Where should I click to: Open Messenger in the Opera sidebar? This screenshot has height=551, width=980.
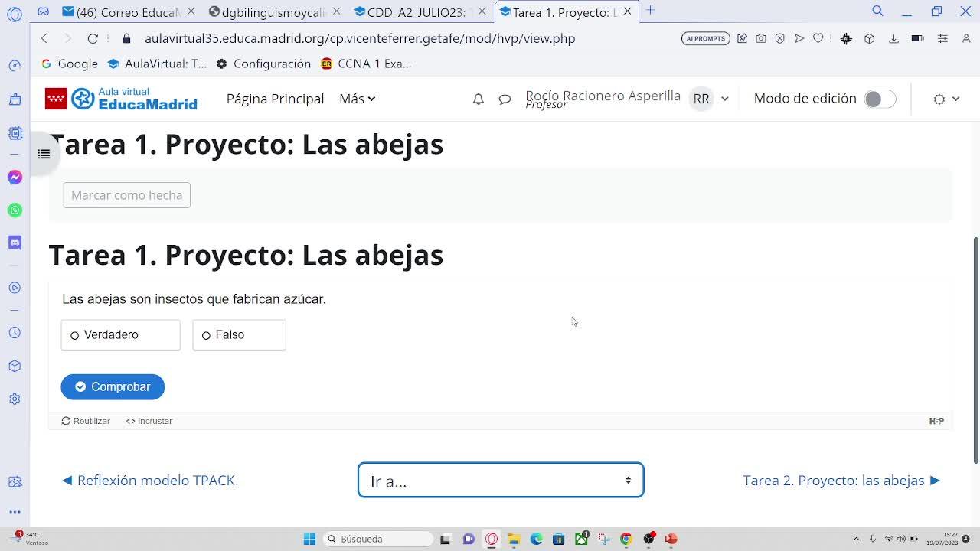point(15,178)
